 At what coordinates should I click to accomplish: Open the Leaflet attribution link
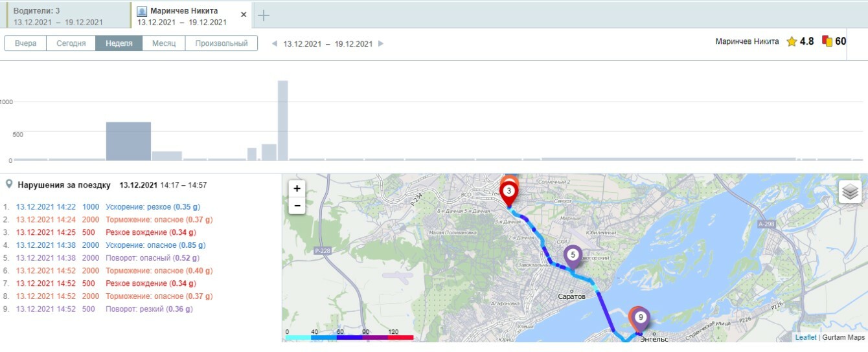tap(806, 337)
